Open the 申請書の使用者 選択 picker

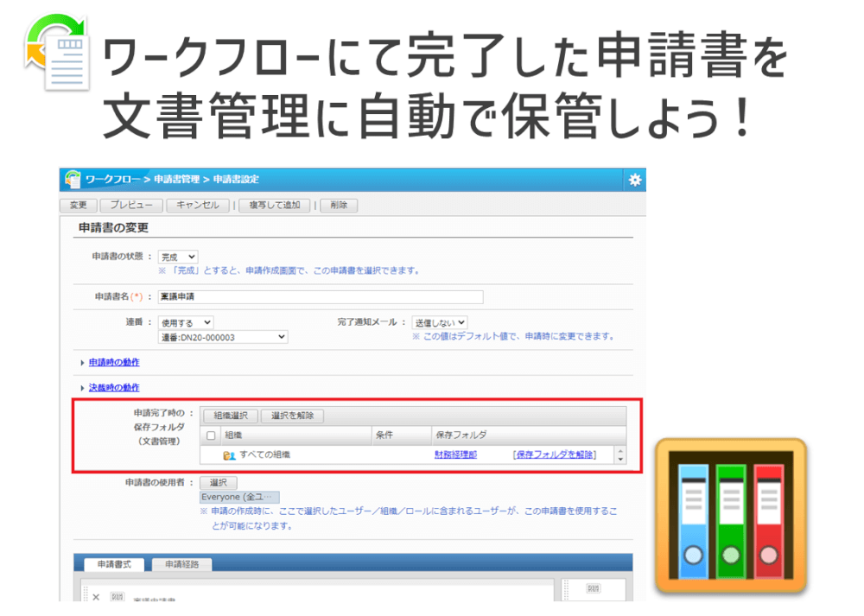218,482
